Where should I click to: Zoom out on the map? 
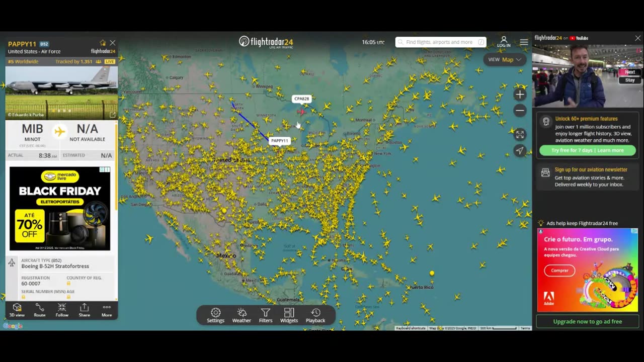coord(520,111)
